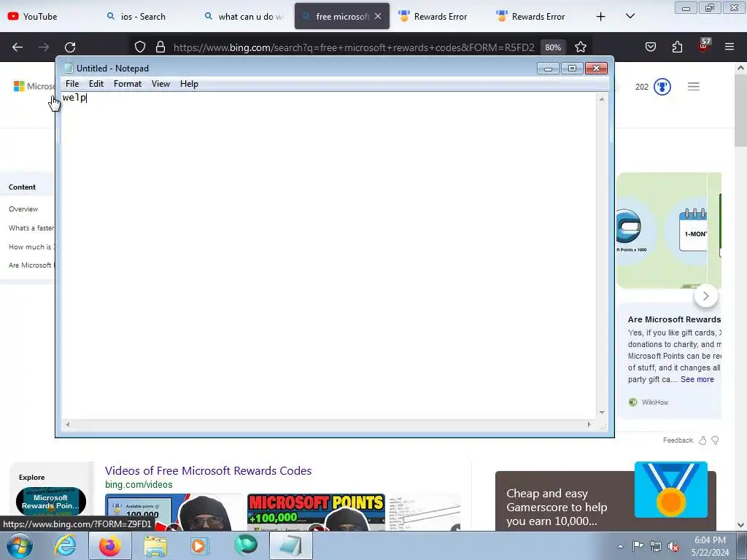The height and width of the screenshot is (560, 747).
Task: Reset the 80% zoom level badge
Action: [x=553, y=47]
